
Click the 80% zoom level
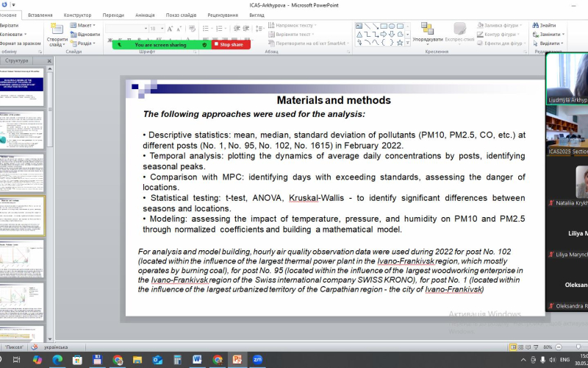[x=548, y=347]
